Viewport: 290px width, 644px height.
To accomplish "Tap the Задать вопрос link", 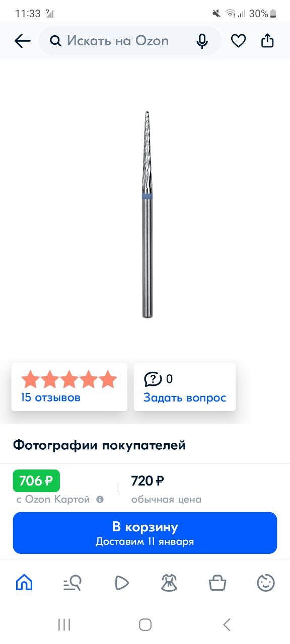I will click(x=185, y=397).
